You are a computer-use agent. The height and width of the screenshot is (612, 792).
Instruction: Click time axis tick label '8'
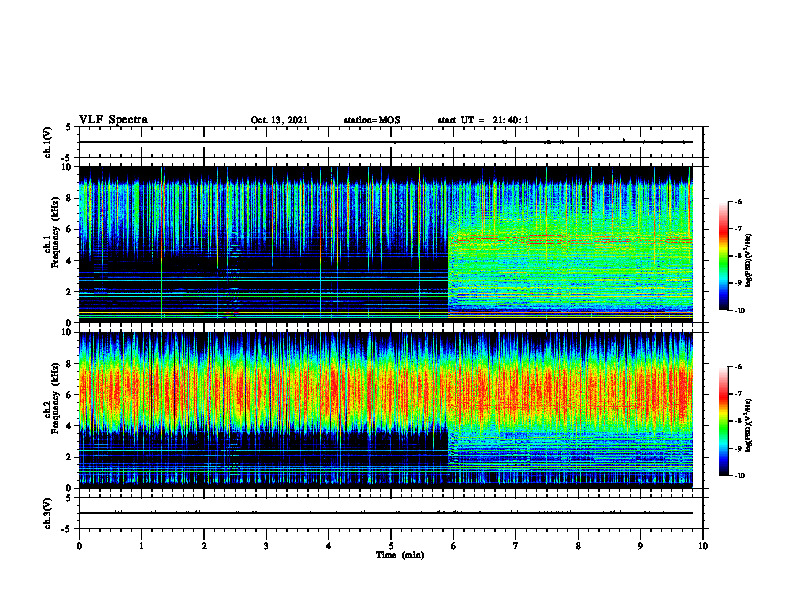tap(578, 546)
